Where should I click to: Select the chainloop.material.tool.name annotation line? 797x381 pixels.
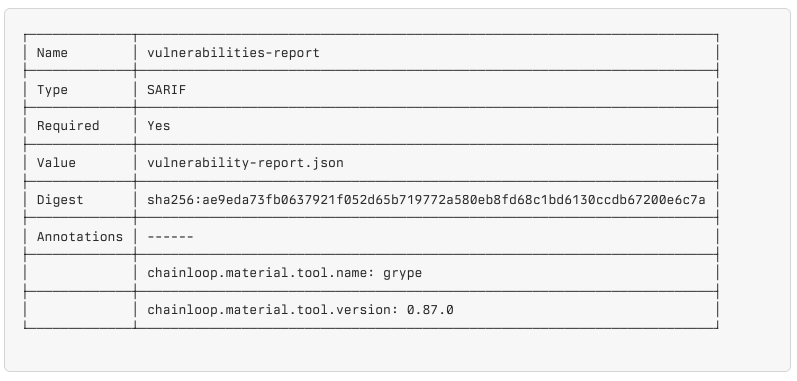tap(285, 273)
